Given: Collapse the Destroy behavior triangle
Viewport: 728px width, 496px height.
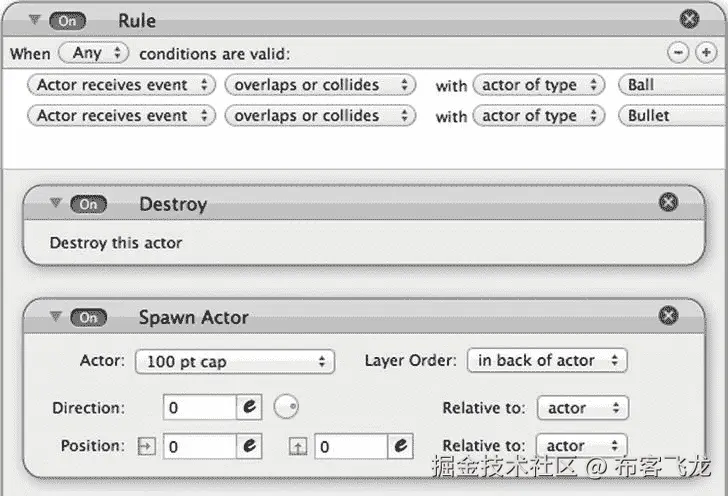Looking at the screenshot, I should (x=56, y=202).
